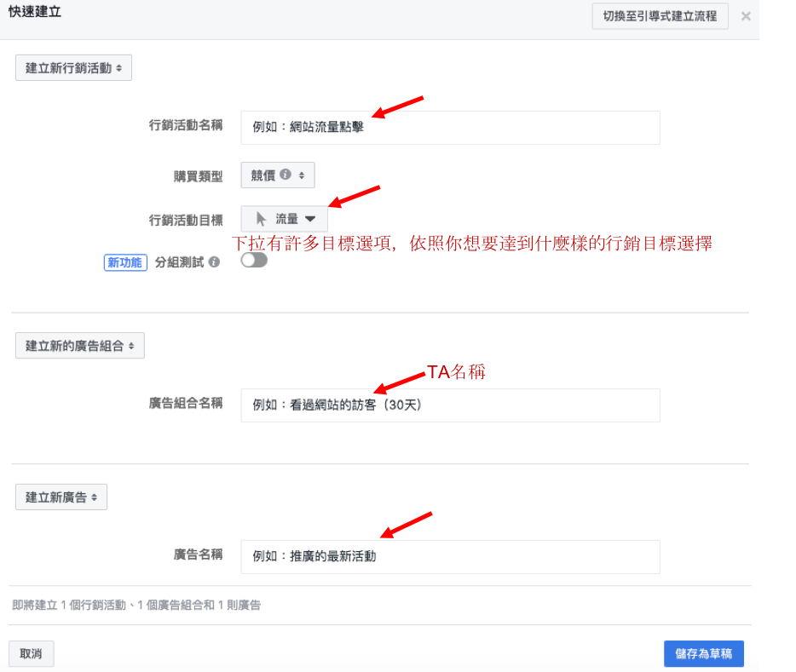This screenshot has width=796, height=672.
Task: Enable the 分組測試 toggle switch
Action: (x=253, y=261)
